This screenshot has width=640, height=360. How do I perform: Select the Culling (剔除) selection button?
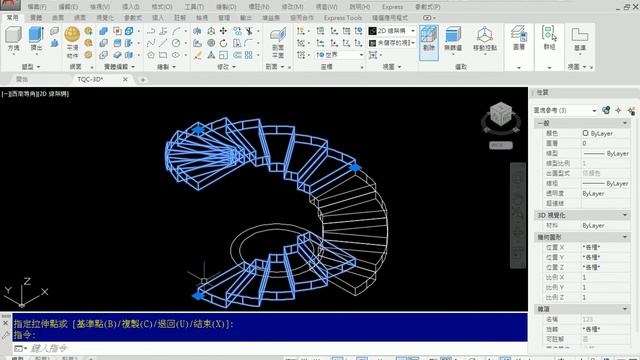[429, 42]
